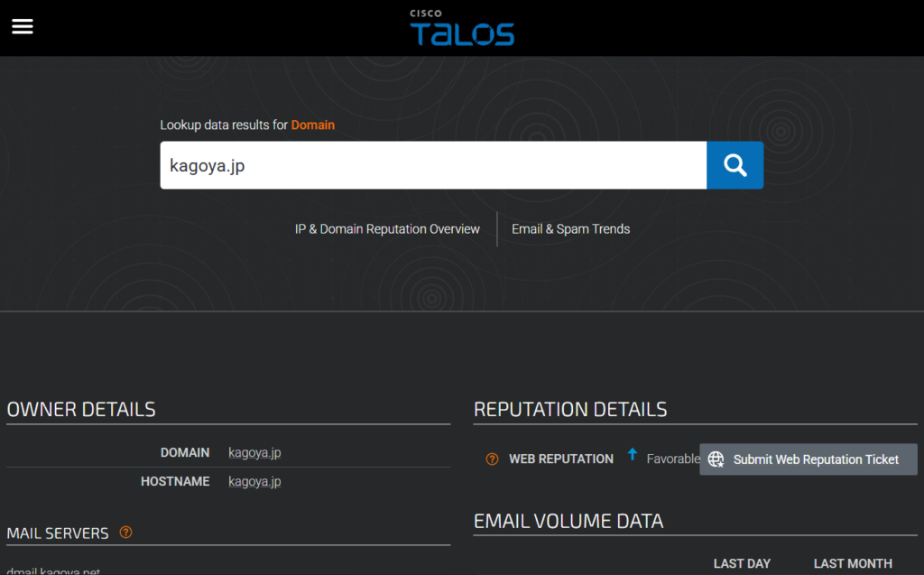The width and height of the screenshot is (924, 575).
Task: Select the OWNER DETAILS heading
Action: coord(81,409)
